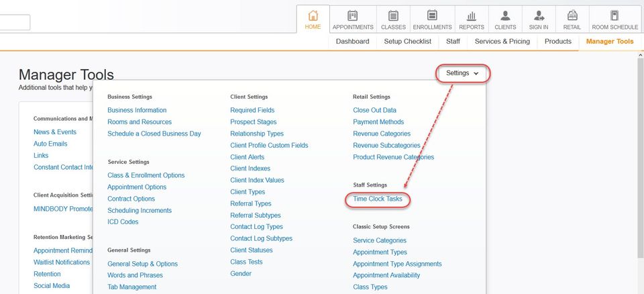The width and height of the screenshot is (644, 294).
Task: Open Payment Methods link
Action: click(x=378, y=121)
